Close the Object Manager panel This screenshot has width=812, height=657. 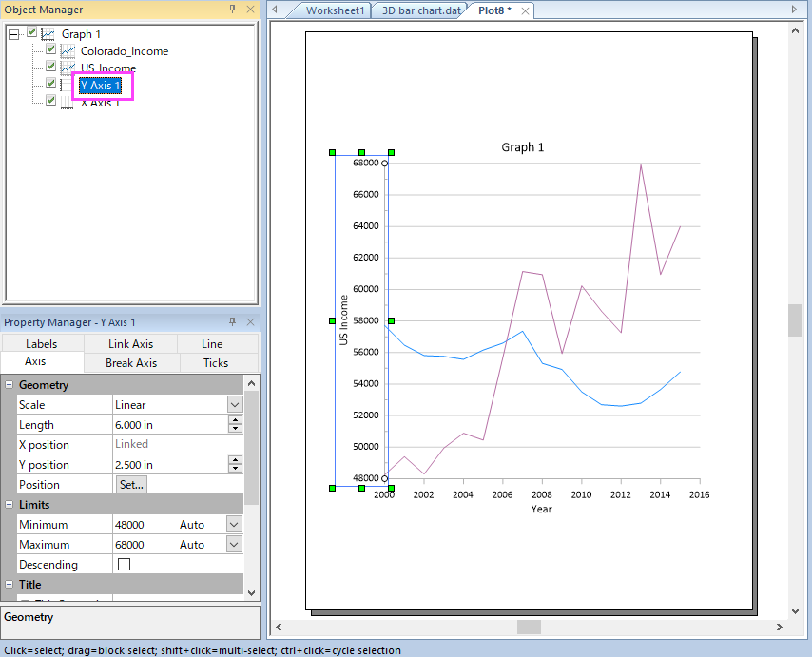point(251,9)
